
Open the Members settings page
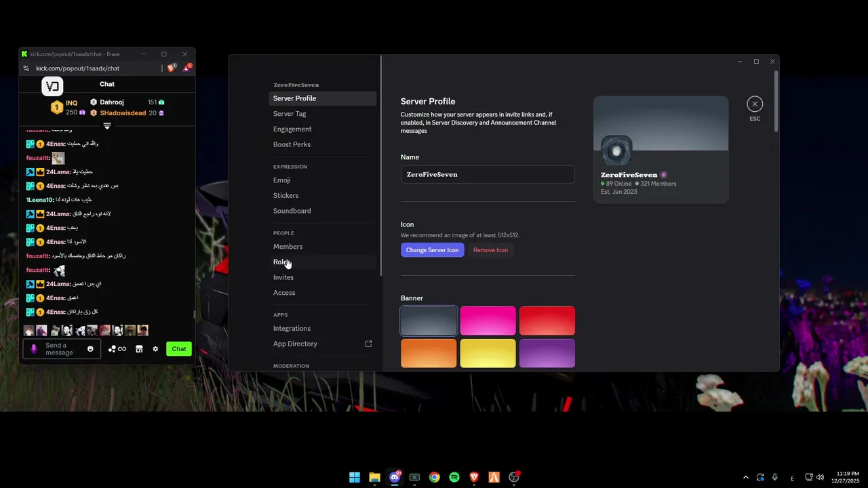(x=323, y=247)
